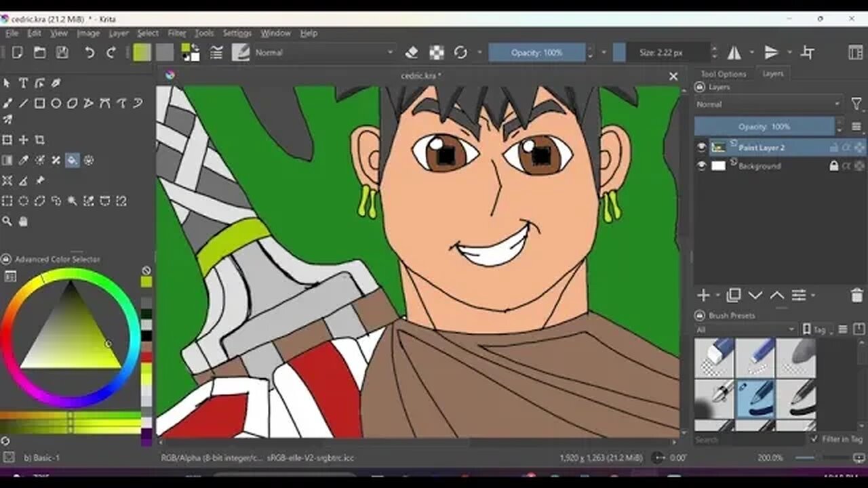Screen dimensions: 868x488
Task: Enable vertical mirror tool
Action: (x=771, y=52)
